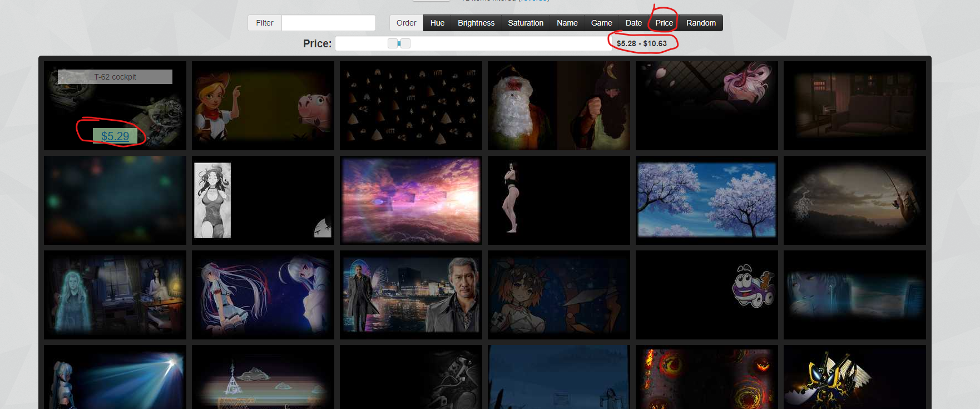
Task: Open the black-and-white manga girl background
Action: click(x=263, y=200)
